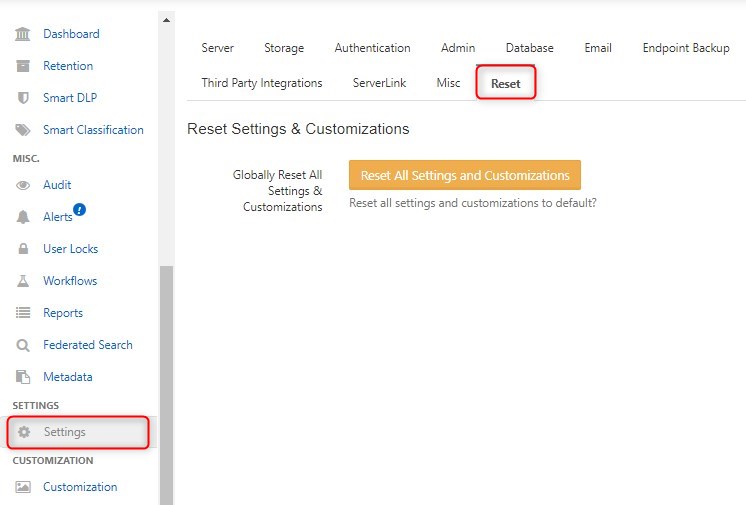
Task: Click the Federated Search magnifier icon
Action: click(x=22, y=345)
